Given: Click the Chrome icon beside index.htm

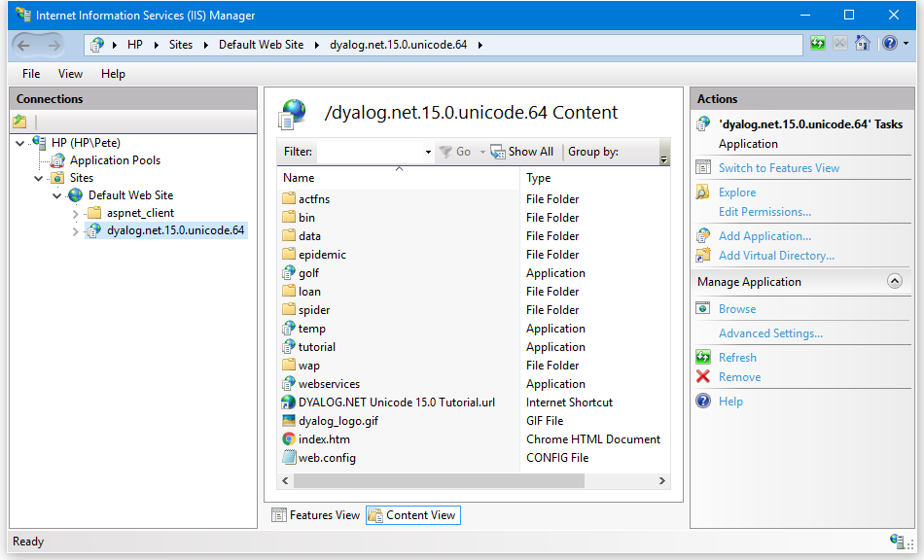Looking at the screenshot, I should coord(289,439).
